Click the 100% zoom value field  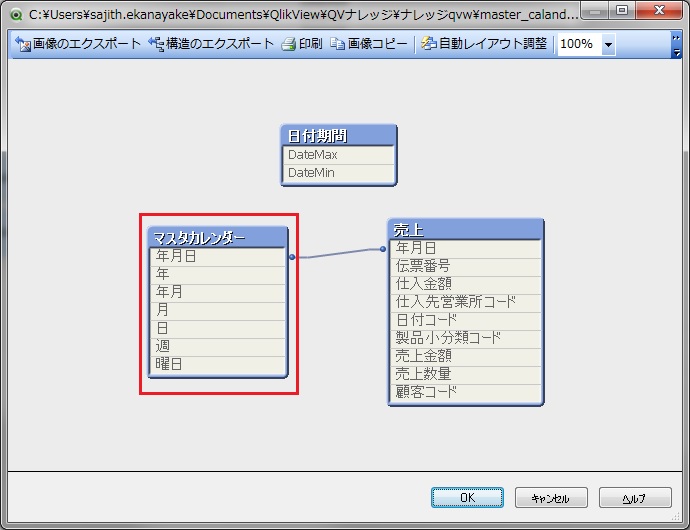coord(580,44)
